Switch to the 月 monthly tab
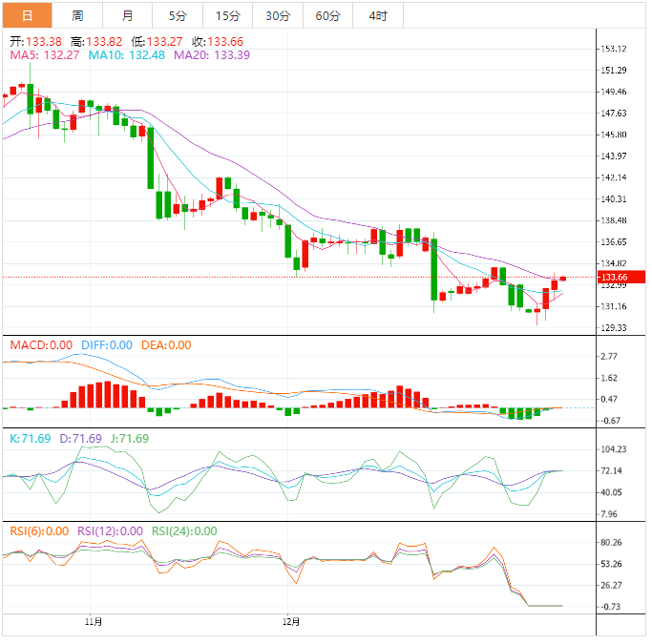 (127, 15)
